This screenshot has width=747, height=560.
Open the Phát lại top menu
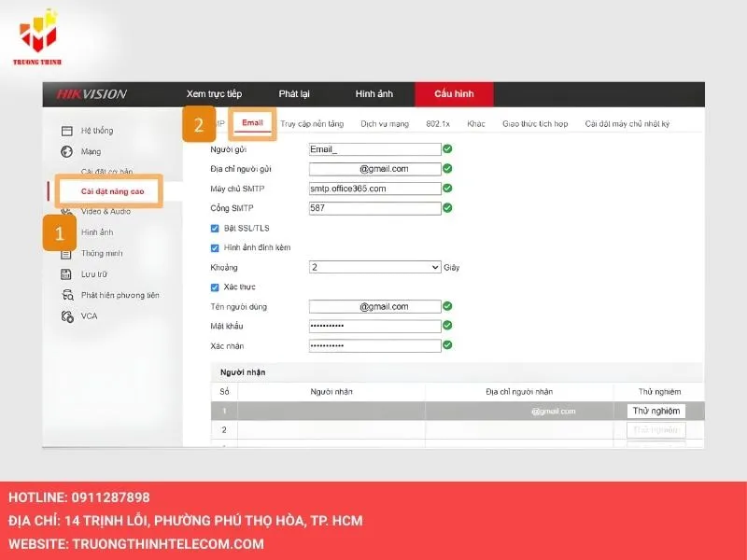294,94
